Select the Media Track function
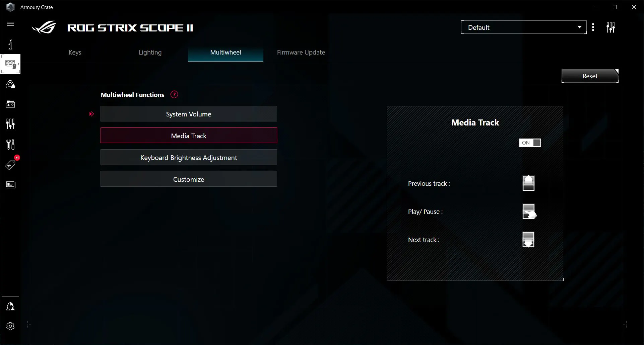This screenshot has height=345, width=644. click(x=189, y=136)
